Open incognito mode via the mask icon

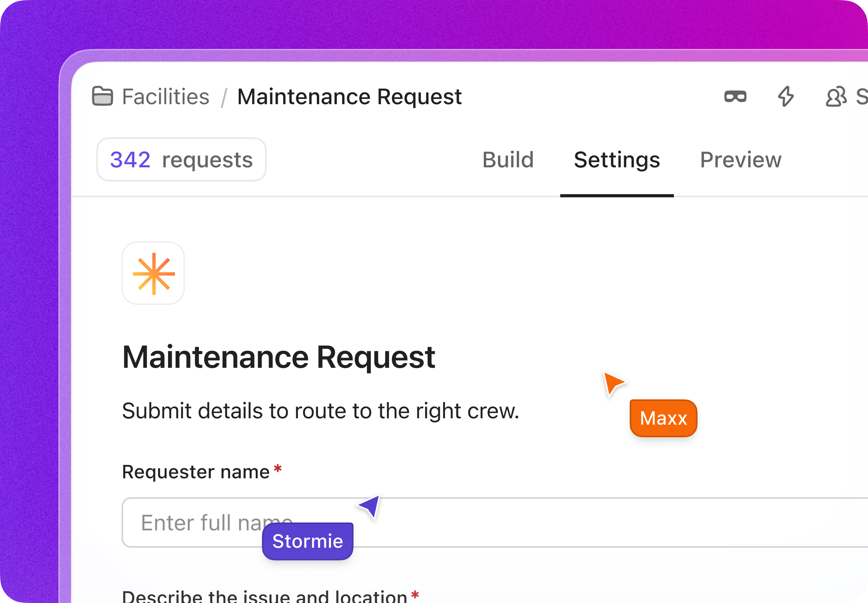(x=735, y=97)
